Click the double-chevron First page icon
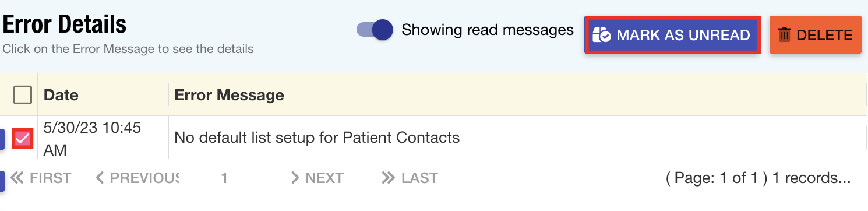 tap(17, 178)
